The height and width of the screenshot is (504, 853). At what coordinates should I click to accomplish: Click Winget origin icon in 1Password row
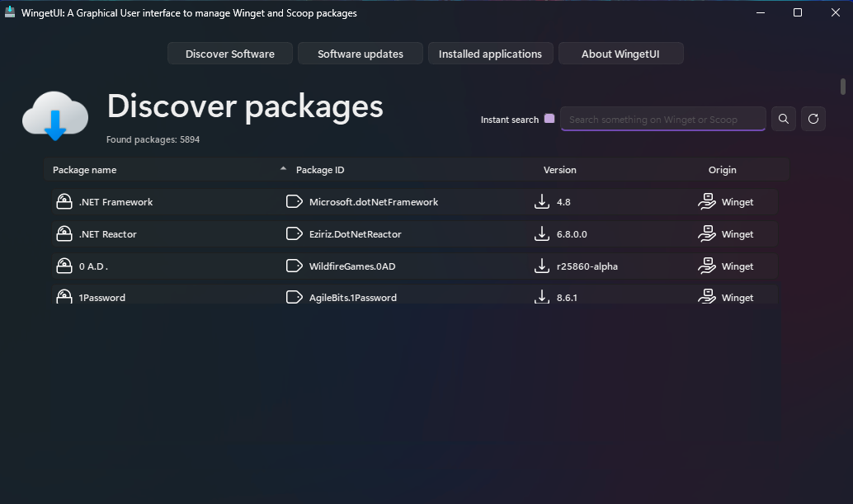pyautogui.click(x=707, y=296)
